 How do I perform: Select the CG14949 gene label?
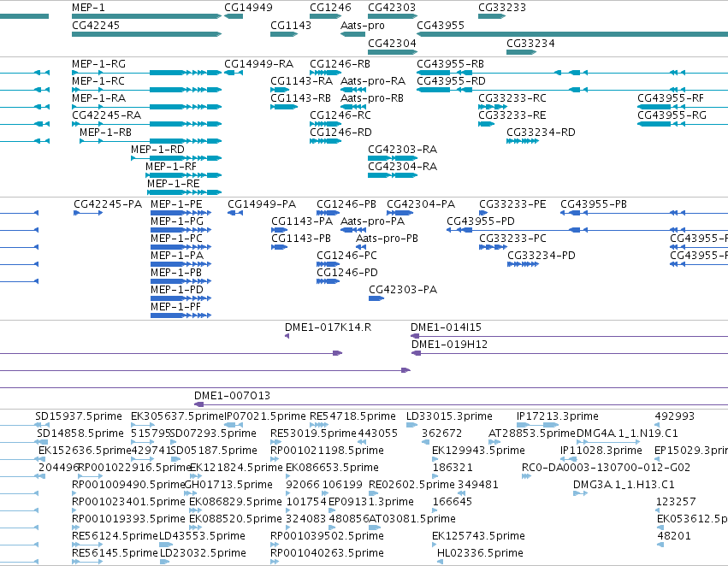click(248, 8)
